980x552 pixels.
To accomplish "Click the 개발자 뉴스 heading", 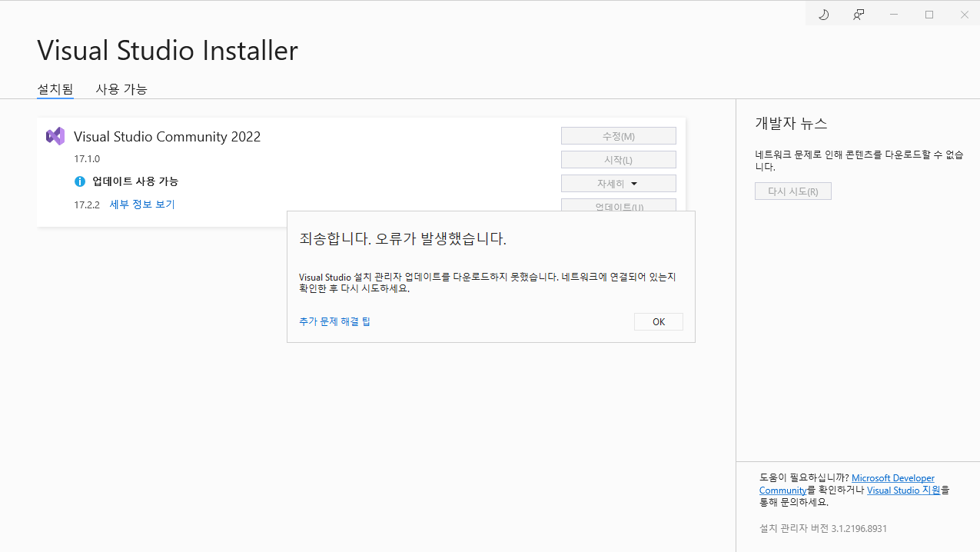I will coord(791,124).
